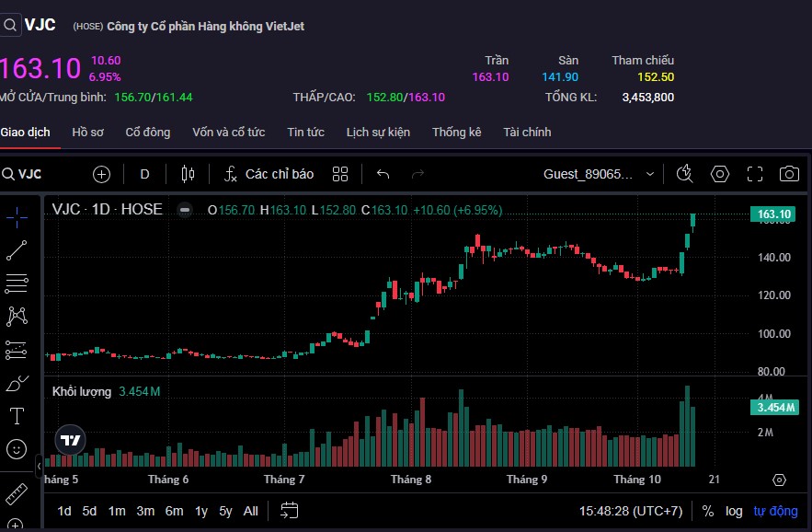Enter fullscreen chart mode
This screenshot has width=812, height=532.
click(x=755, y=174)
